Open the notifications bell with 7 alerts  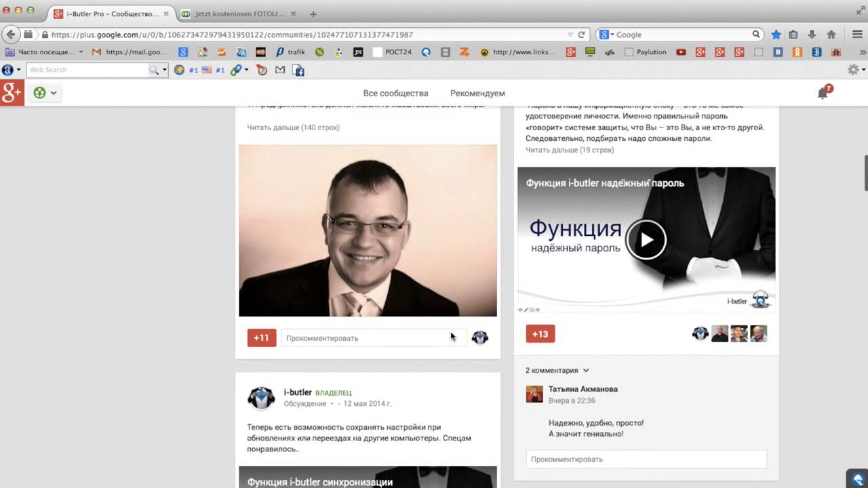[824, 93]
